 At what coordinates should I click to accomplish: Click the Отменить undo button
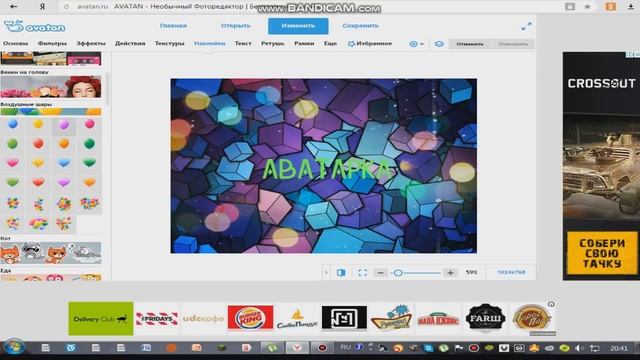pos(470,44)
